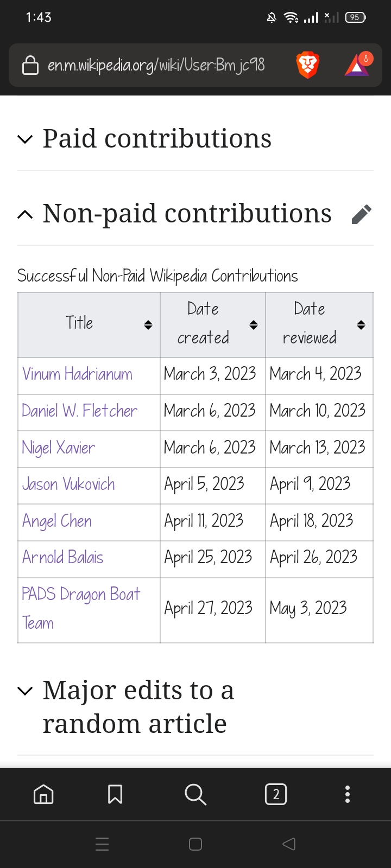Tap the lock icon beside the URL
The height and width of the screenshot is (868, 391).
pos(30,66)
